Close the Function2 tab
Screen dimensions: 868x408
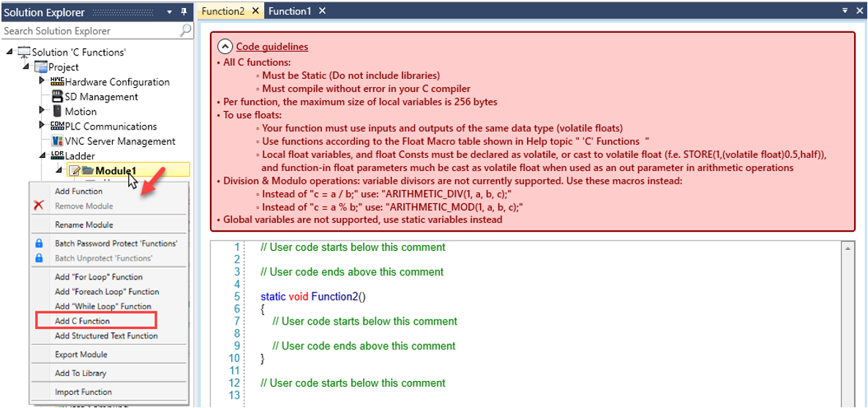pyautogui.click(x=255, y=11)
